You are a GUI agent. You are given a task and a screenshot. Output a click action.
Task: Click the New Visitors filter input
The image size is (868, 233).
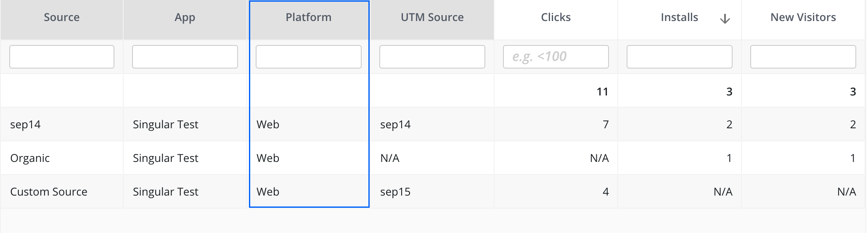(x=803, y=57)
